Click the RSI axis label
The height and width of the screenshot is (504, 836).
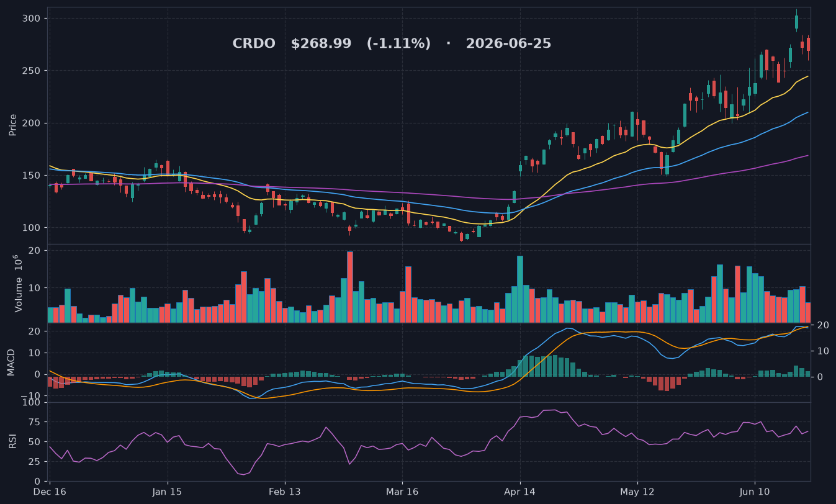pyautogui.click(x=13, y=441)
